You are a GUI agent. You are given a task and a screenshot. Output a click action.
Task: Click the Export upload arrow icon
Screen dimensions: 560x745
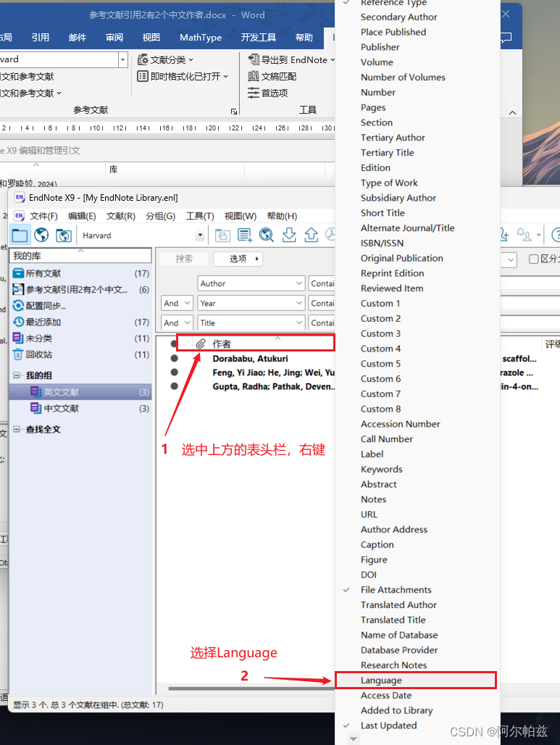[x=311, y=236]
